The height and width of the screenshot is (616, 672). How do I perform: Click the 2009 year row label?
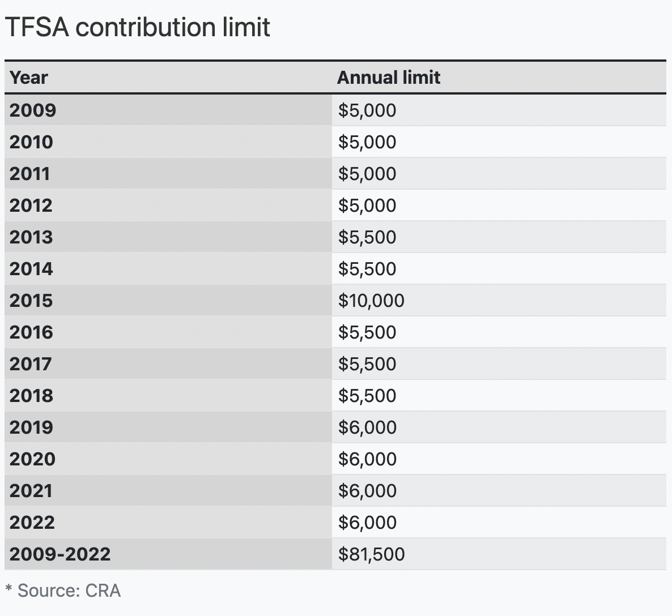[x=33, y=110]
